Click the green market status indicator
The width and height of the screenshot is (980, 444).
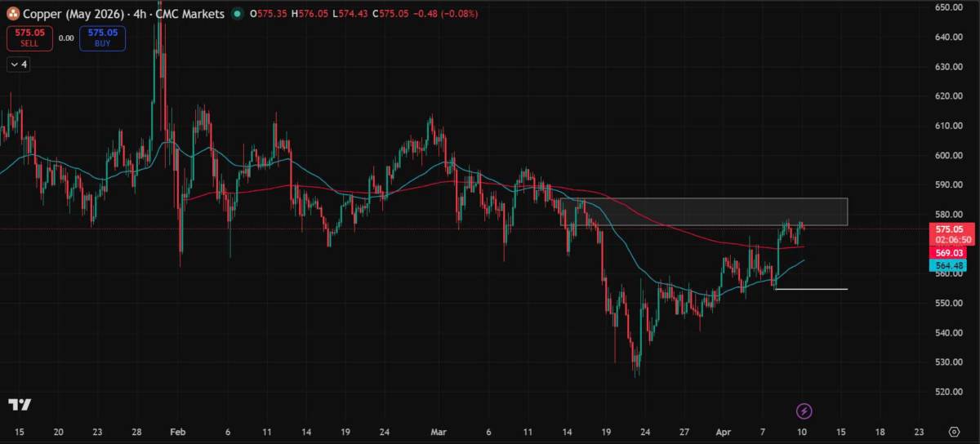pos(237,14)
